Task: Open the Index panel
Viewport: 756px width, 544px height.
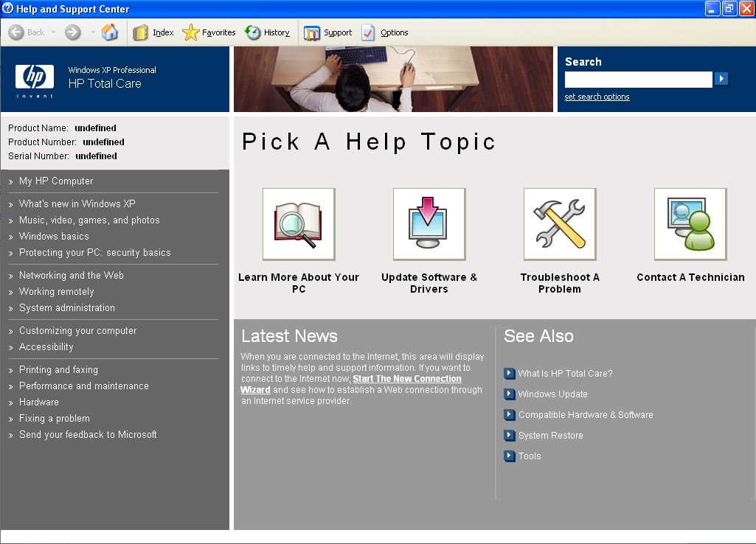Action: (156, 32)
